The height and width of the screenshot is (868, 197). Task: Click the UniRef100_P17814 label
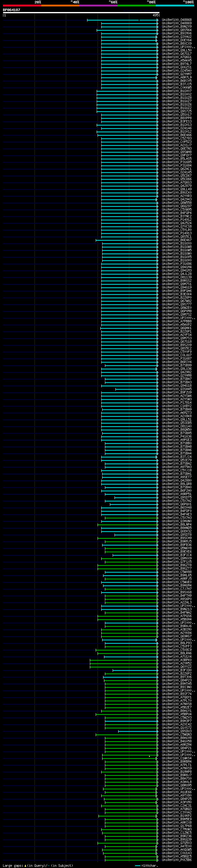(177, 402)
